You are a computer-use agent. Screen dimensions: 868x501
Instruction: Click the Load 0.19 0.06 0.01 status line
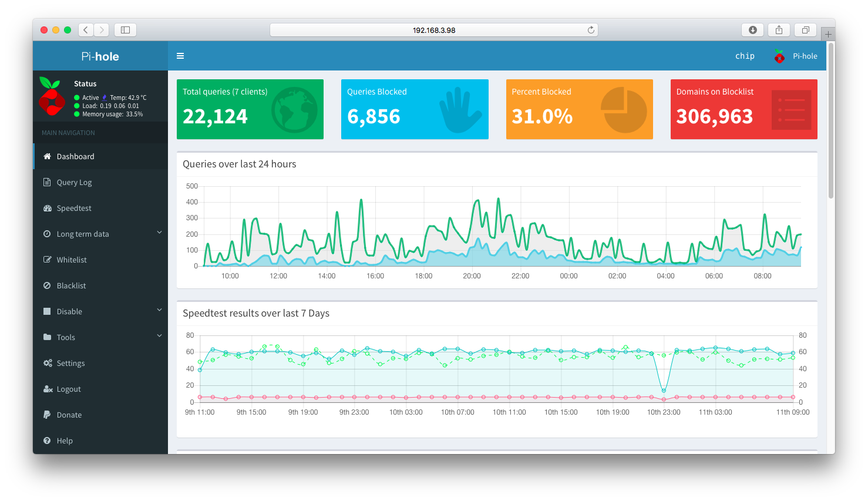click(x=111, y=106)
